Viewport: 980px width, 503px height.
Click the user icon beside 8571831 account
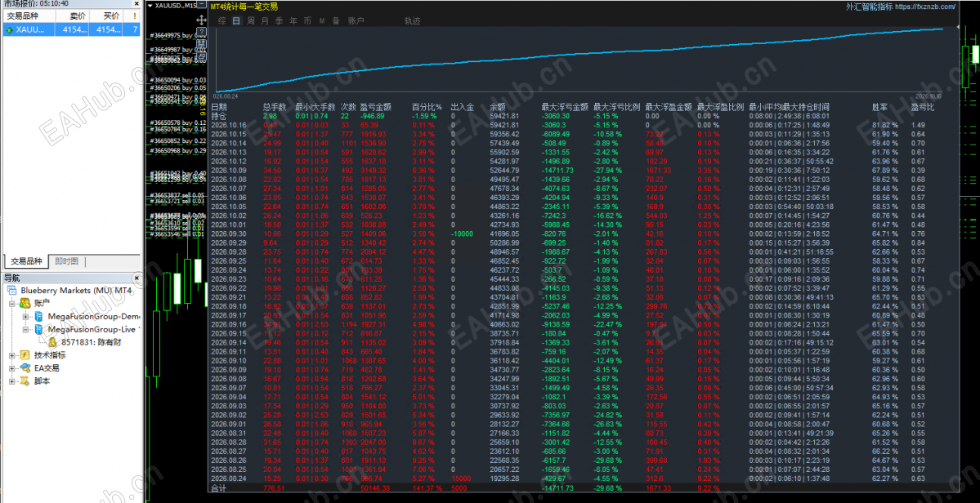[x=52, y=342]
